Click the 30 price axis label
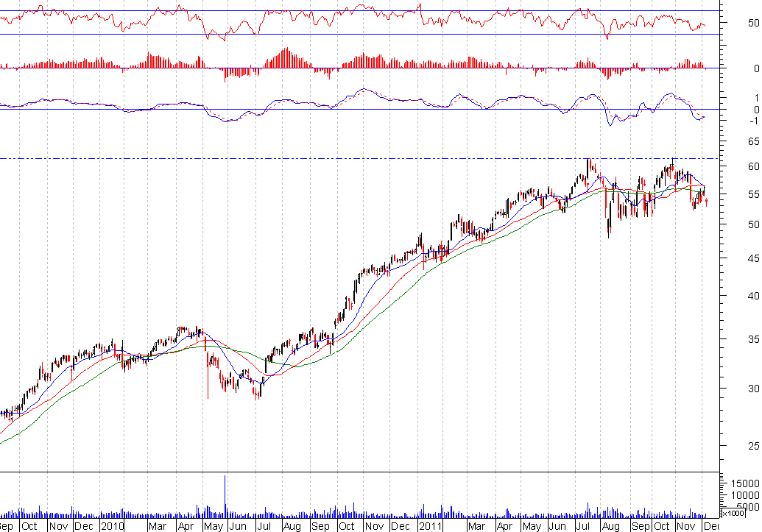Viewport: 762px width, 532px height. [754, 389]
